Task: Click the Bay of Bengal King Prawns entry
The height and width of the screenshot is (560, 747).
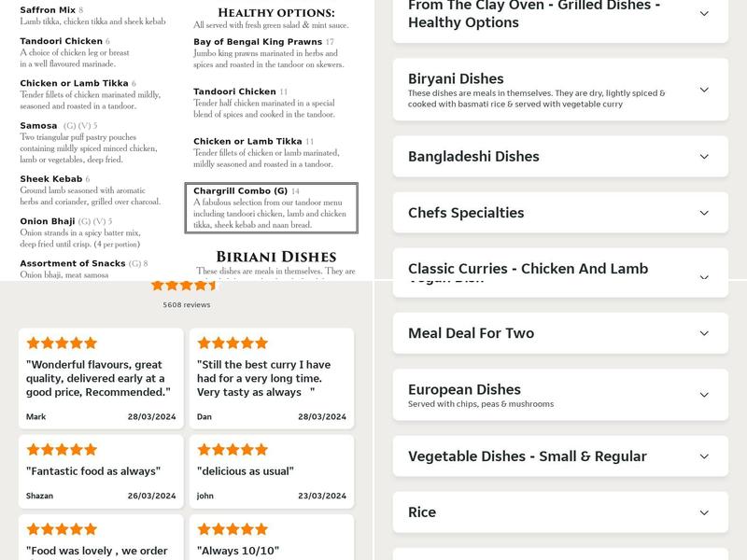Action: coord(270,53)
